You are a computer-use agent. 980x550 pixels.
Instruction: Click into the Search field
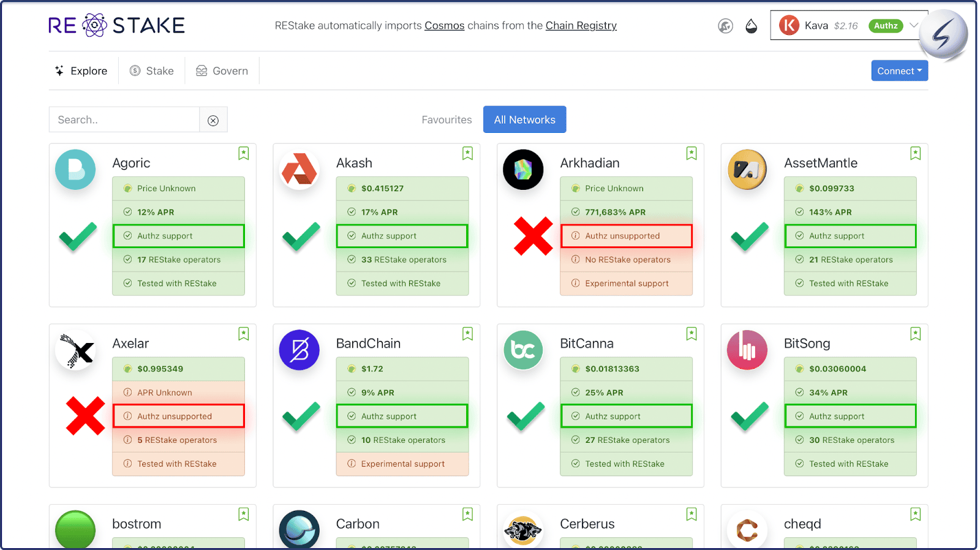tap(124, 119)
